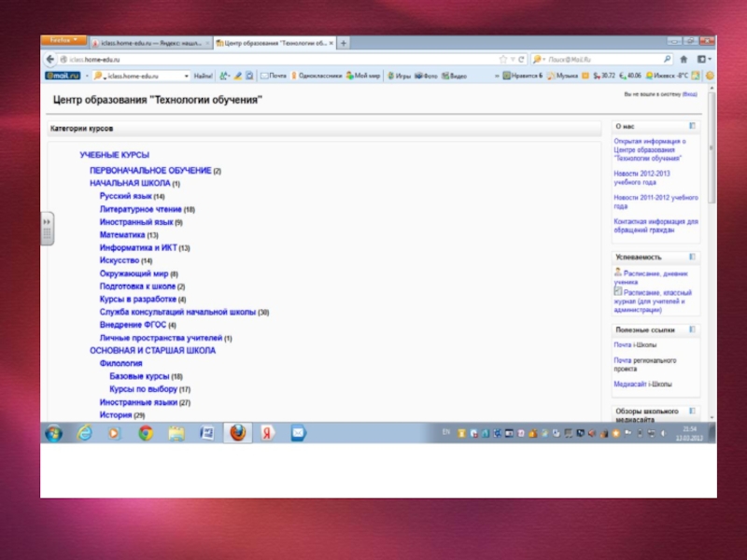This screenshot has width=747, height=560.
Task: Click the Mail.ru toolbar logo
Action: click(x=58, y=75)
